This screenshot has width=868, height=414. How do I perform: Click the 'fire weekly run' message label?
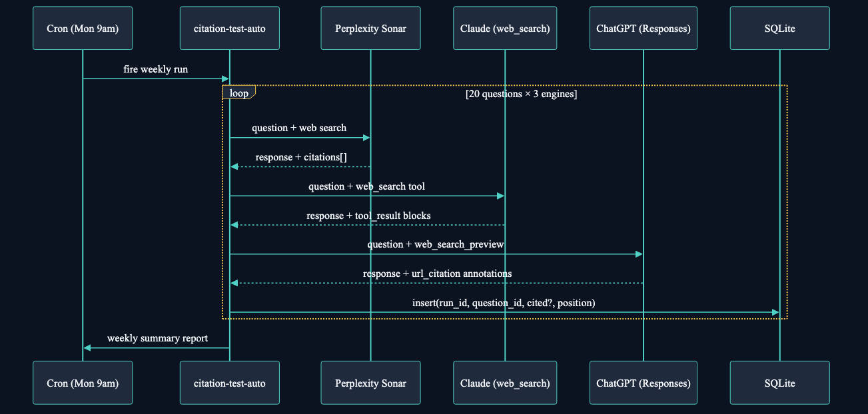pos(156,69)
